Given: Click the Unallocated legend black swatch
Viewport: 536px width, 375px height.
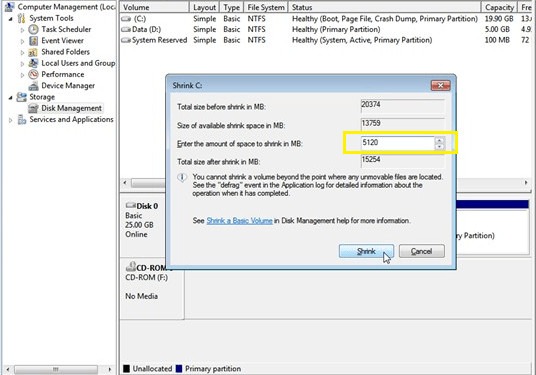Looking at the screenshot, I should 126,369.
